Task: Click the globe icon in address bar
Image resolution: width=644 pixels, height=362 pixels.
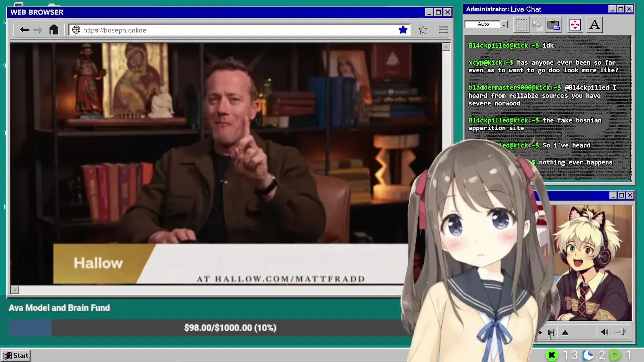Action: tap(76, 30)
